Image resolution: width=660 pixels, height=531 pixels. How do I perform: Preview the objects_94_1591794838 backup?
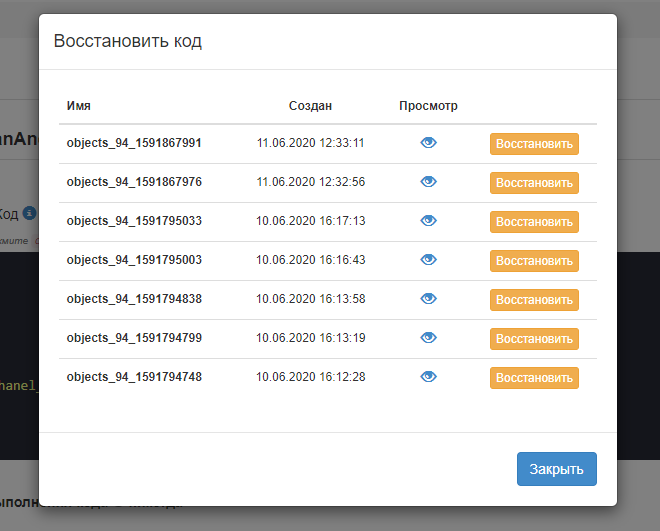tap(429, 299)
